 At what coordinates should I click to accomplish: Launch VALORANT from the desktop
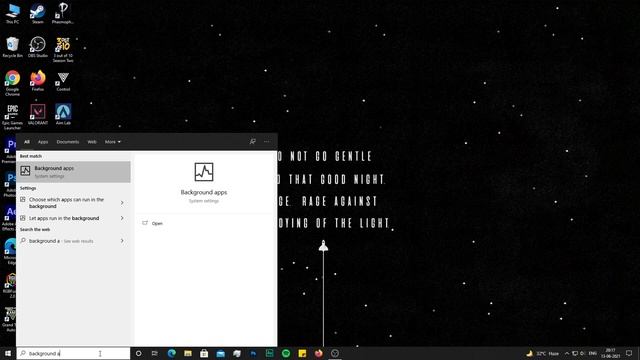tap(38, 114)
